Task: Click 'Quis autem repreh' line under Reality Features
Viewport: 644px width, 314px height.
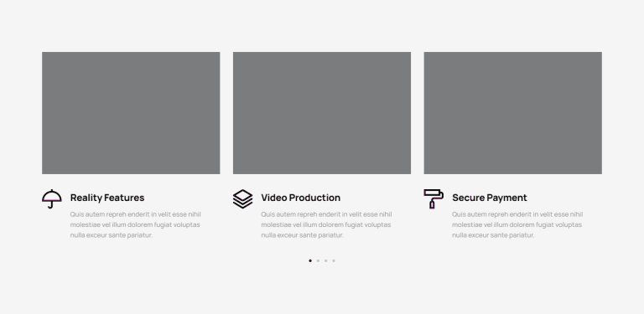Action: (136, 214)
